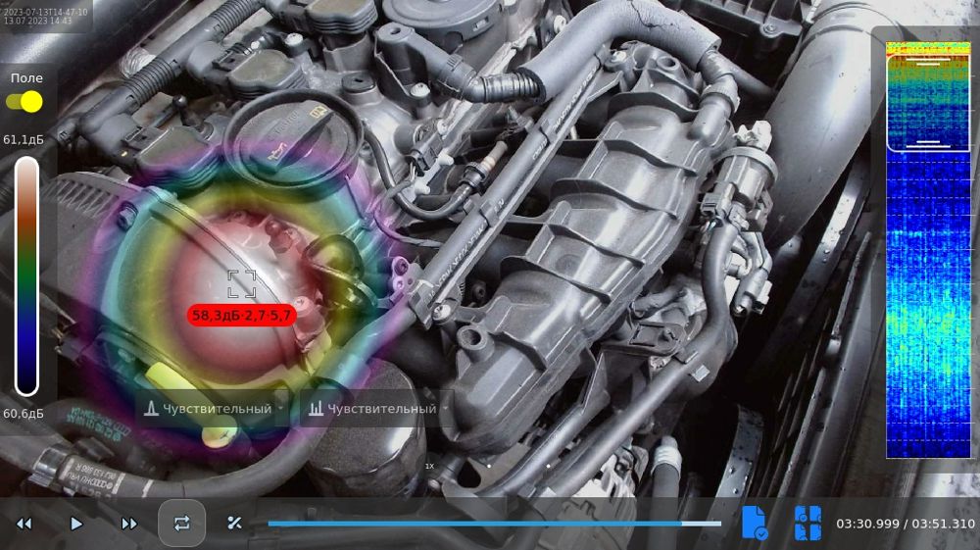Click the 61,1дБ upper scale value
This screenshot has height=550, width=980.
[24, 140]
